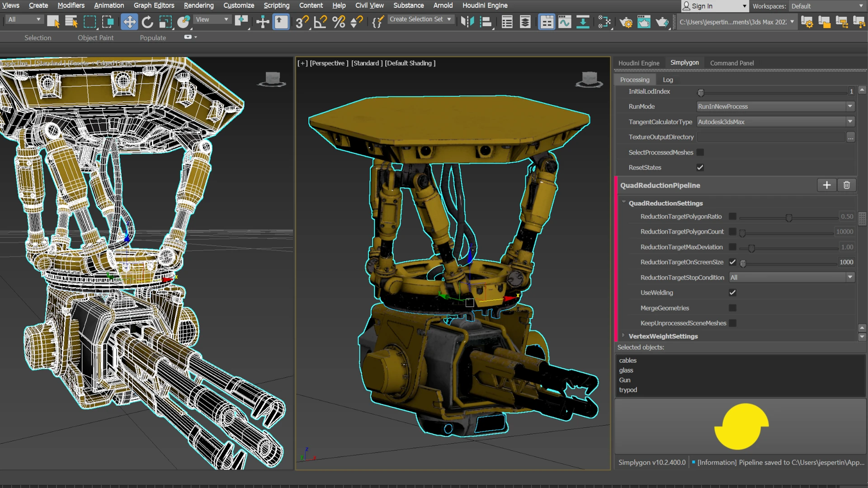Open the Curve Editor

point(565,22)
